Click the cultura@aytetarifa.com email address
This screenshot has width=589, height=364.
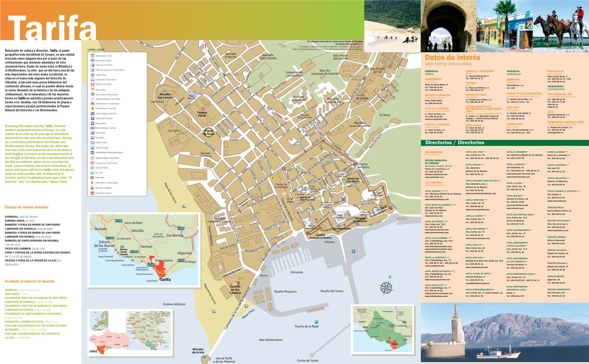436,119
